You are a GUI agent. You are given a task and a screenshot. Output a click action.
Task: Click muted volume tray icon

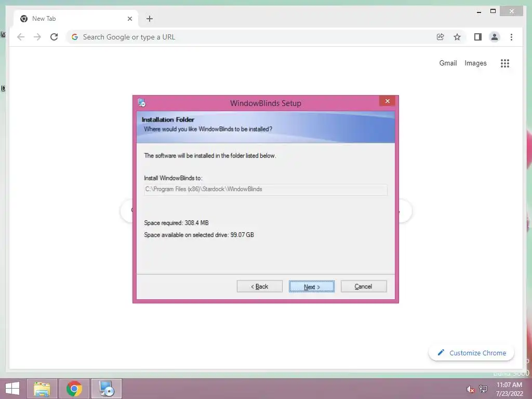point(470,389)
